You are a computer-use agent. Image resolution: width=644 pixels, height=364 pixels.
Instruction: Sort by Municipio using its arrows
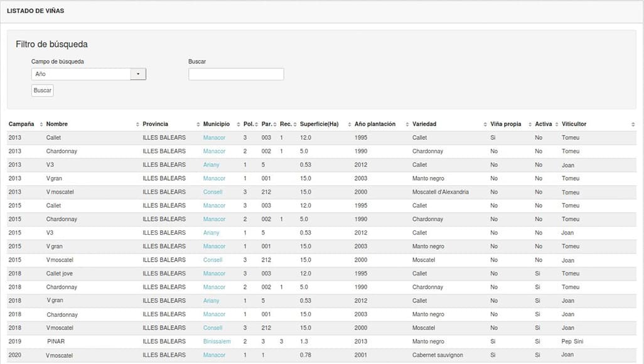(x=238, y=124)
